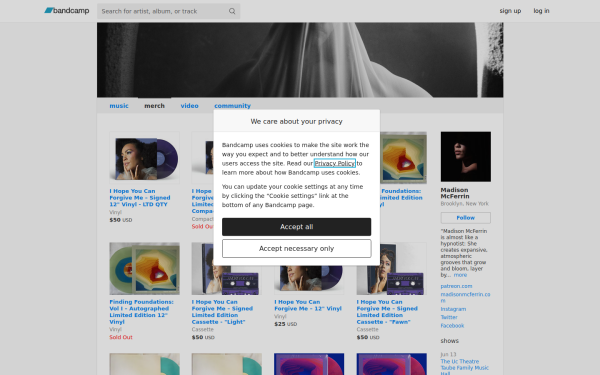Click $25 USD price of 12" Vinyl

point(285,324)
